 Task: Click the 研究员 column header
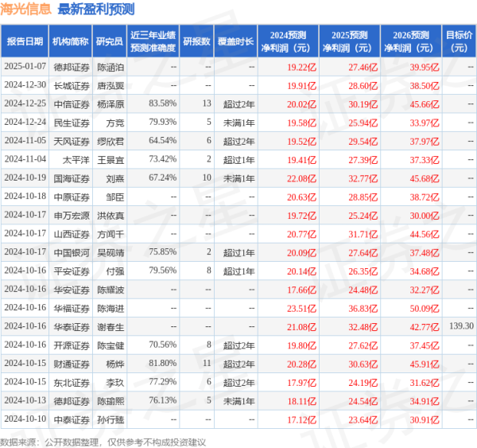pyautogui.click(x=110, y=41)
